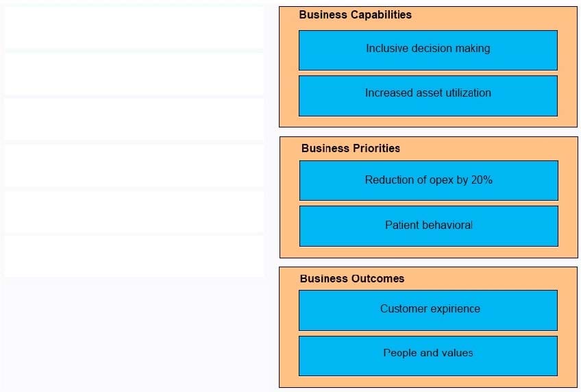Choose the Customer expirience box
581x392 pixels.
pyautogui.click(x=428, y=310)
